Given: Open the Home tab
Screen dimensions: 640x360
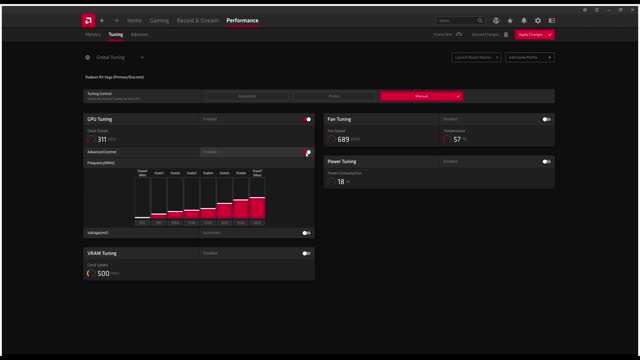Looking at the screenshot, I should [134, 20].
